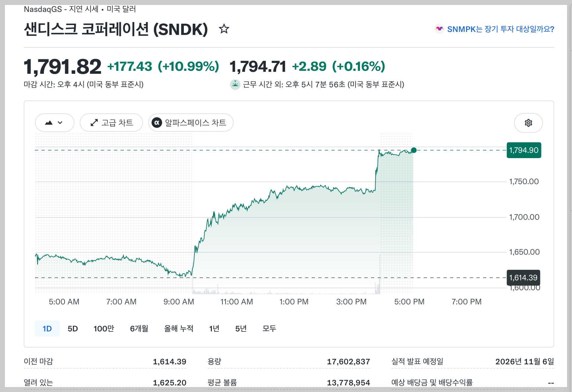Click the expand arrows icon on 고급 차트
The image size is (572, 392).
point(94,123)
